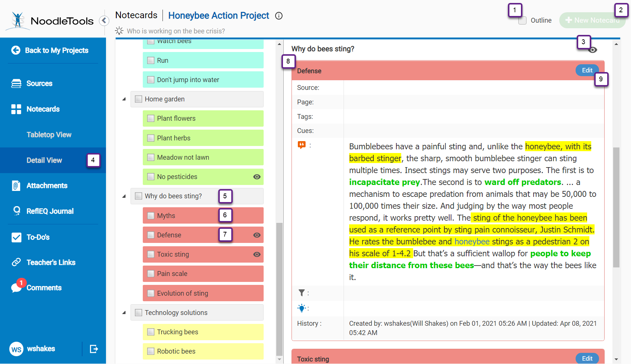The width and height of the screenshot is (631, 364).
Task: Click the lightbulb icon next to the research question
Action: [119, 30]
